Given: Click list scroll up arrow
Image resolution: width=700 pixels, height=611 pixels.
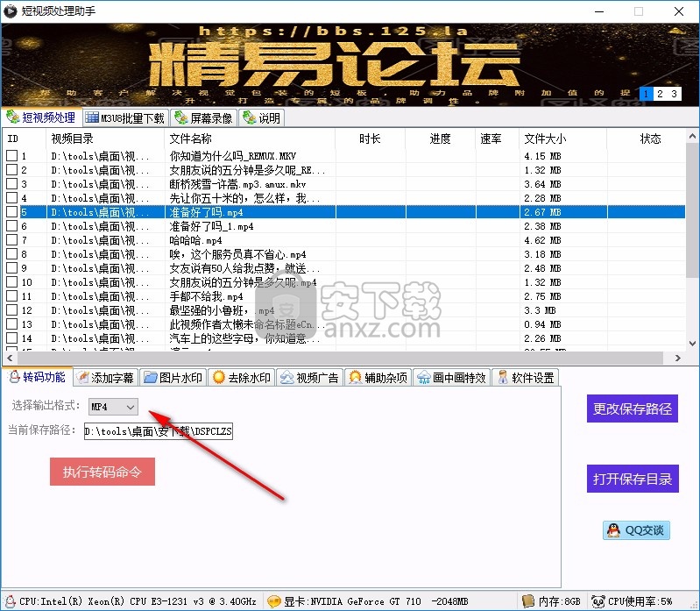Looking at the screenshot, I should pos(692,136).
